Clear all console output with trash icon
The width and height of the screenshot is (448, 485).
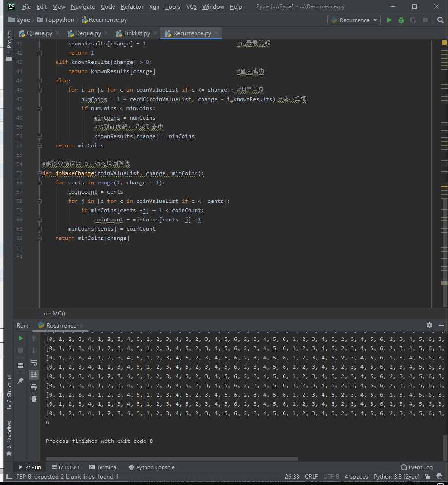(34, 399)
